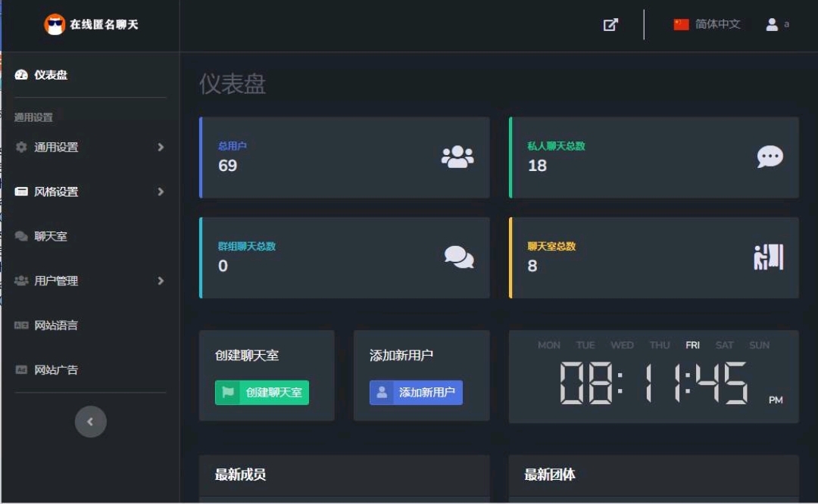Screen dimensions: 818x504
Task: Click the private chat speech bubble icon
Action: 770,157
